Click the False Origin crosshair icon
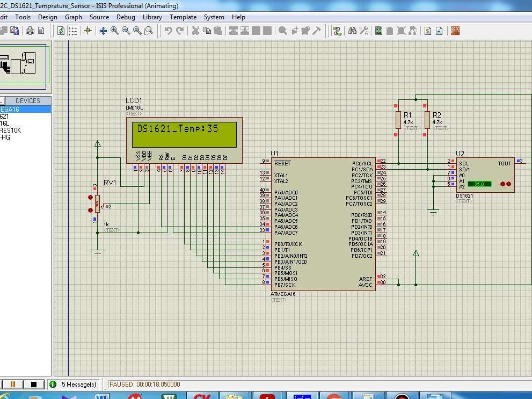 tap(88, 31)
